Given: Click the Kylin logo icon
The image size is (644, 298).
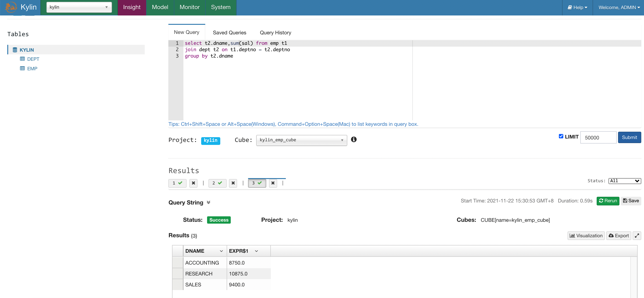Looking at the screenshot, I should point(11,7).
